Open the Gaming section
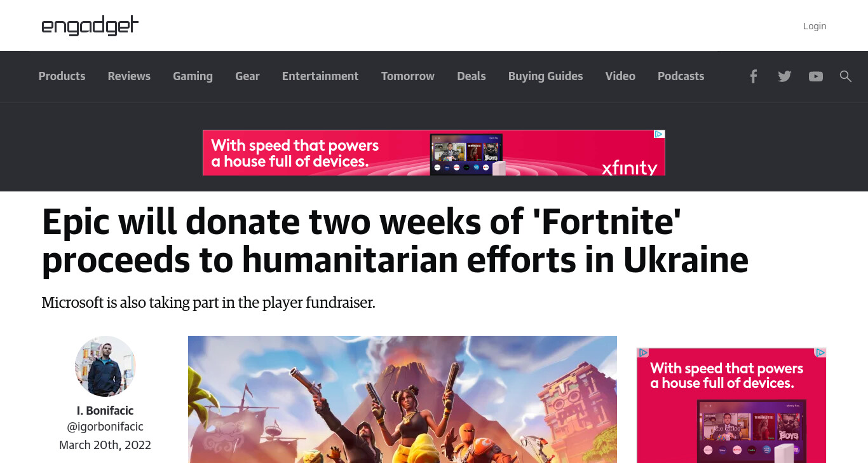This screenshot has height=463, width=868. (193, 76)
